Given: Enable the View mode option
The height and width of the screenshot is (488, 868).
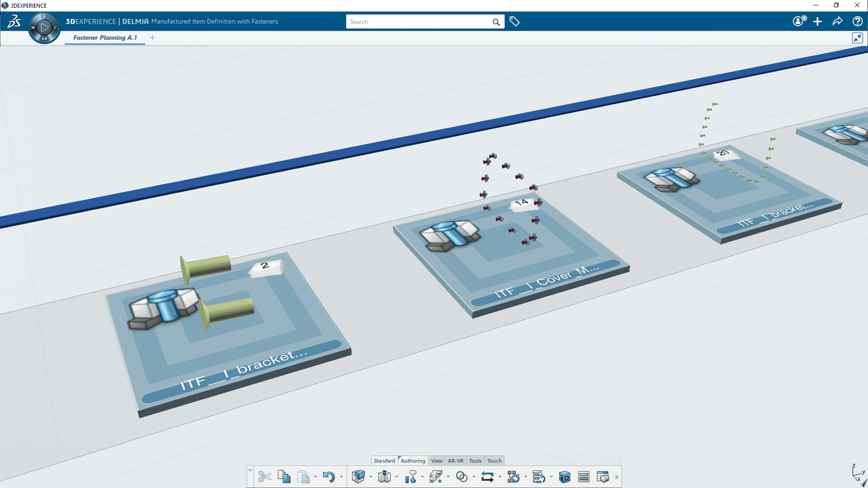Looking at the screenshot, I should [x=437, y=460].
